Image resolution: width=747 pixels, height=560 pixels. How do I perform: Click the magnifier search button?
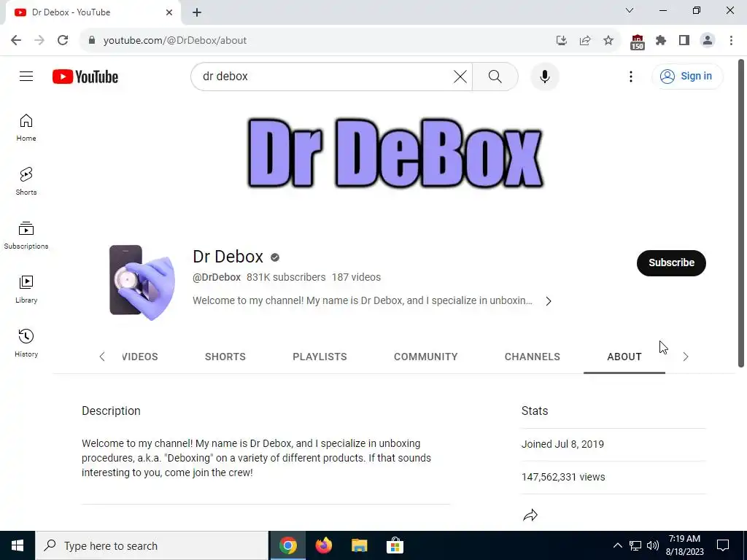495,76
